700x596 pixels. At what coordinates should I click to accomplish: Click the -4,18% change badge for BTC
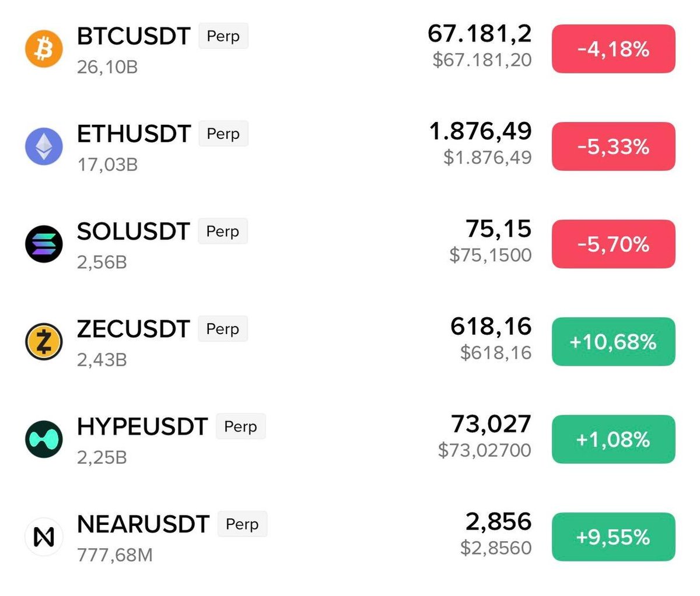[x=613, y=49]
